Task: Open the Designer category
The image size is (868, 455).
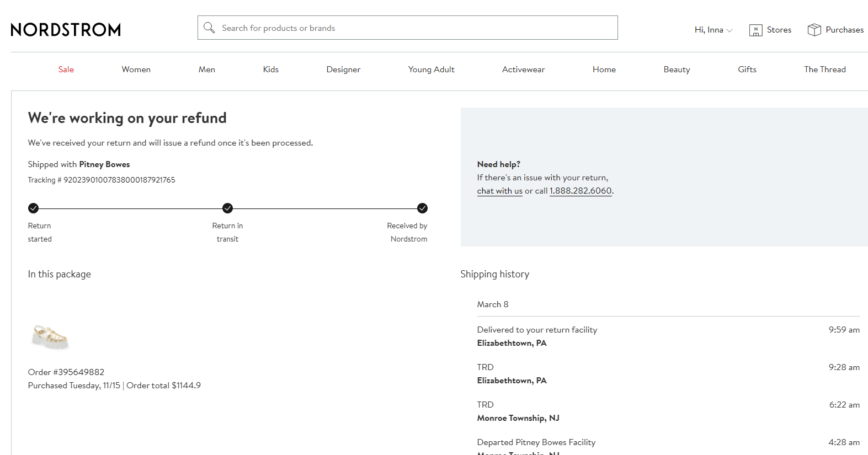Action: click(343, 69)
